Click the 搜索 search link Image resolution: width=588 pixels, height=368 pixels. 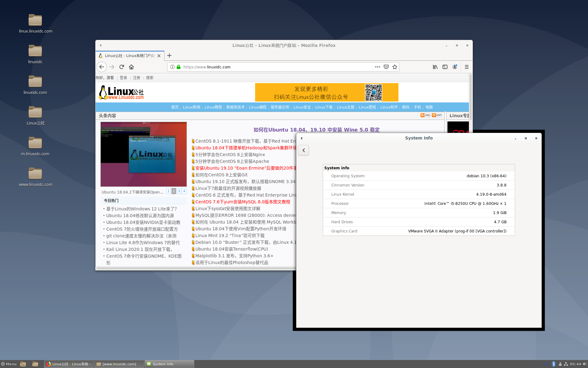(x=150, y=78)
